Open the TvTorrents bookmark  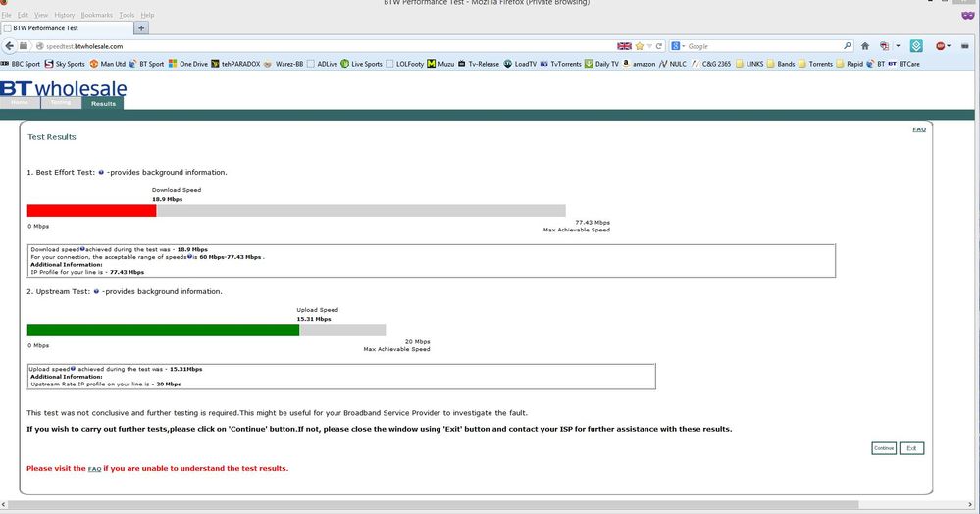point(560,64)
